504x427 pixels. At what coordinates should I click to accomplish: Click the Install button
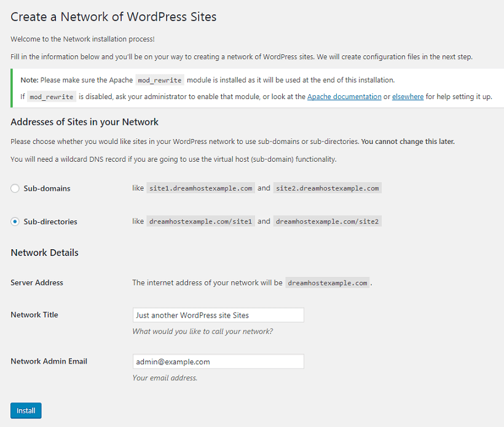pyautogui.click(x=26, y=410)
